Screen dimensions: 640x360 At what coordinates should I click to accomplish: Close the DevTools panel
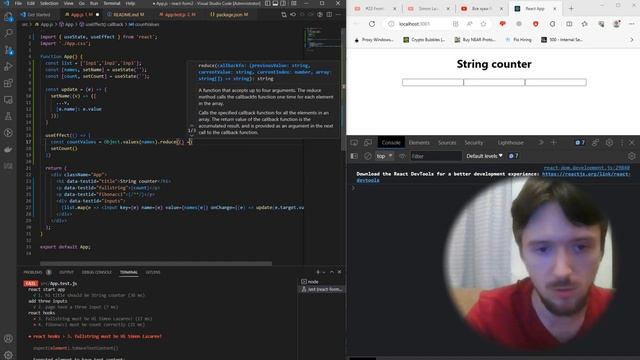[x=632, y=142]
